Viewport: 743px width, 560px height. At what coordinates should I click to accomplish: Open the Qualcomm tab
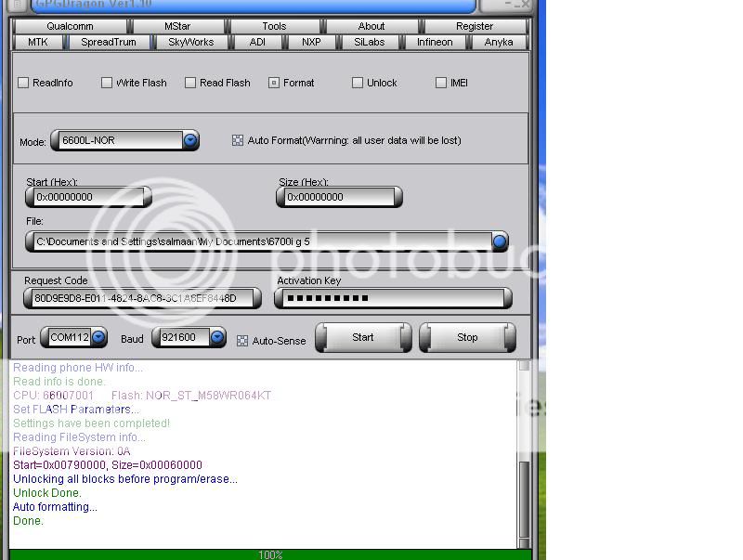point(71,26)
